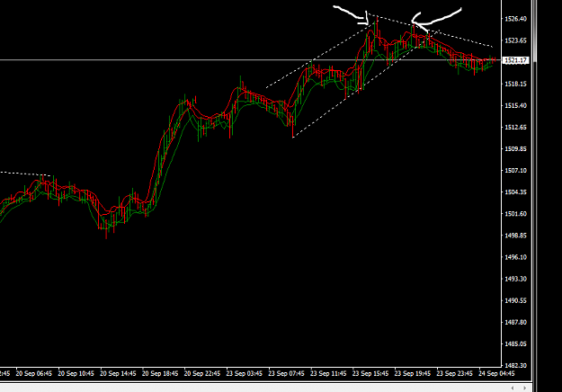
Task: Click the 1507.10 price axis label
Action: pos(516,171)
